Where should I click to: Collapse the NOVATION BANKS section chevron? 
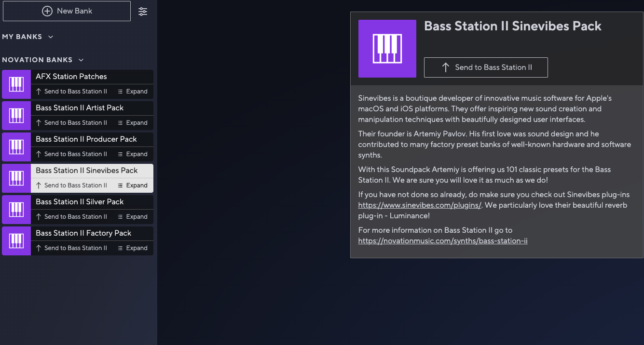pos(81,60)
